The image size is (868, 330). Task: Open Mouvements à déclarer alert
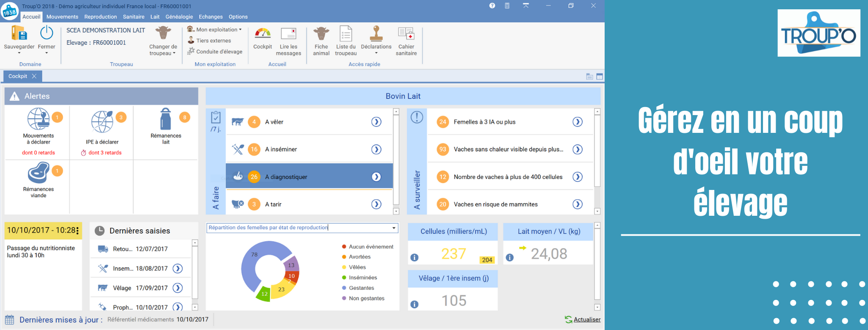39,132
